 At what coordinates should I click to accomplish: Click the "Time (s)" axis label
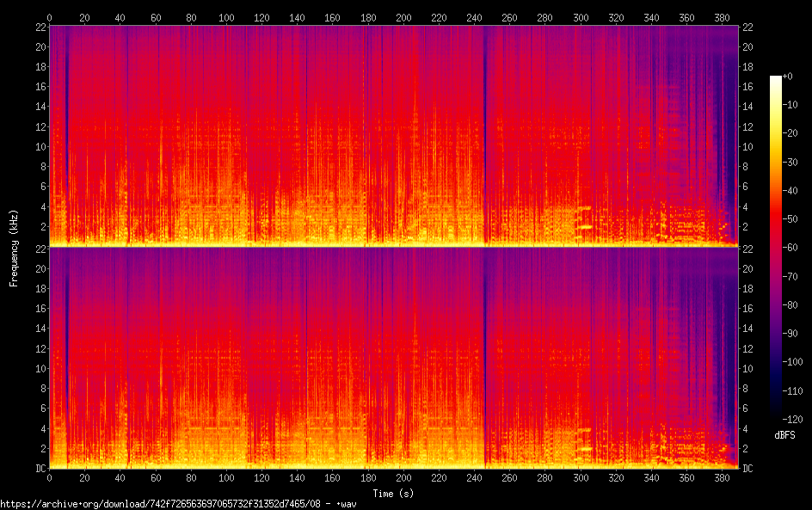click(394, 493)
